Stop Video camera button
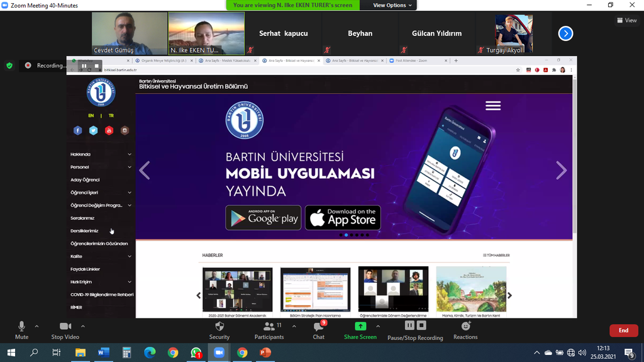Screen dimensions: 644x362 65,331
